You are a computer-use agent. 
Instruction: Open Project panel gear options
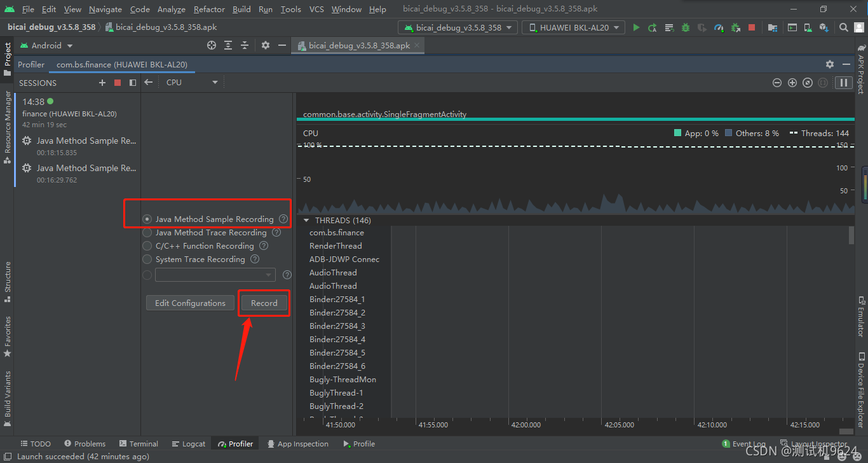(x=266, y=46)
